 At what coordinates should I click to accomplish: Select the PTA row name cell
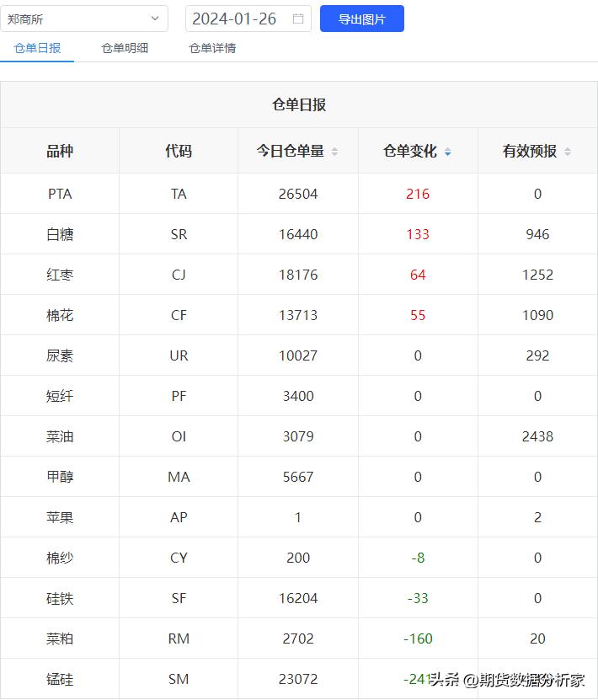tap(60, 194)
